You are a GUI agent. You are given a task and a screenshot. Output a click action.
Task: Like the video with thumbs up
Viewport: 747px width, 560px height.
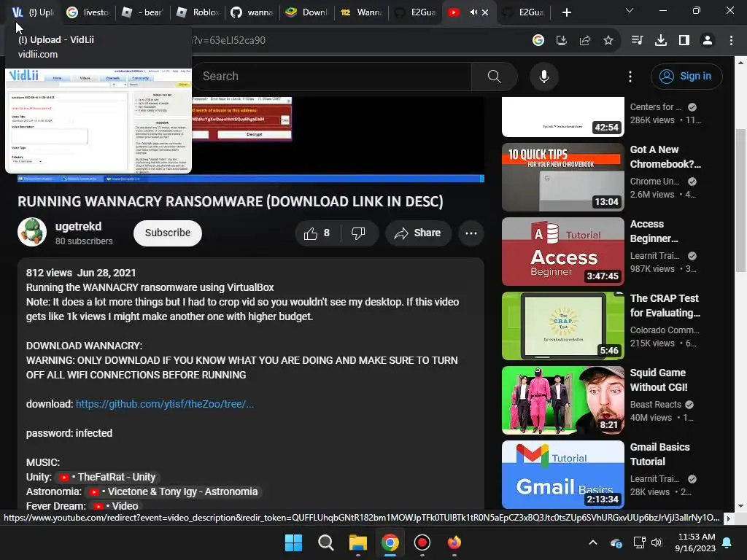318,233
